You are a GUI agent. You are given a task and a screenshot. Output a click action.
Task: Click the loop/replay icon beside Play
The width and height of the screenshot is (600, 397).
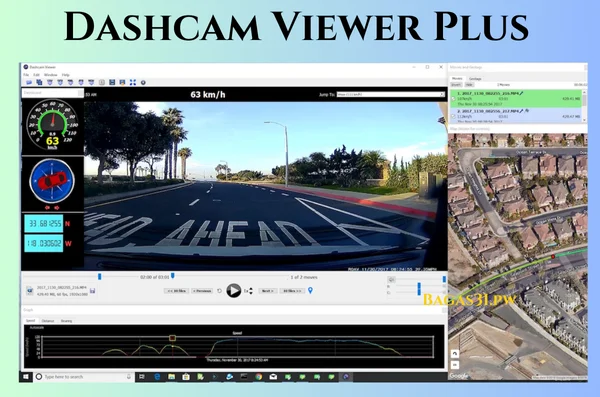pyautogui.click(x=219, y=291)
